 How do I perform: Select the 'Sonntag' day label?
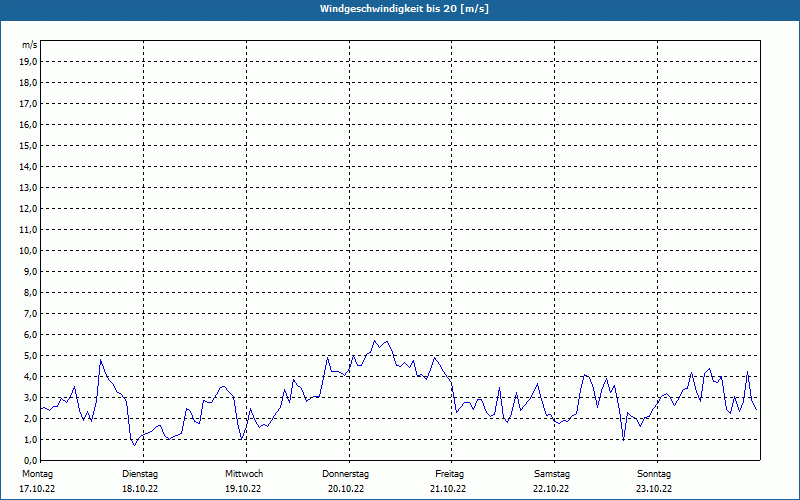(x=654, y=474)
